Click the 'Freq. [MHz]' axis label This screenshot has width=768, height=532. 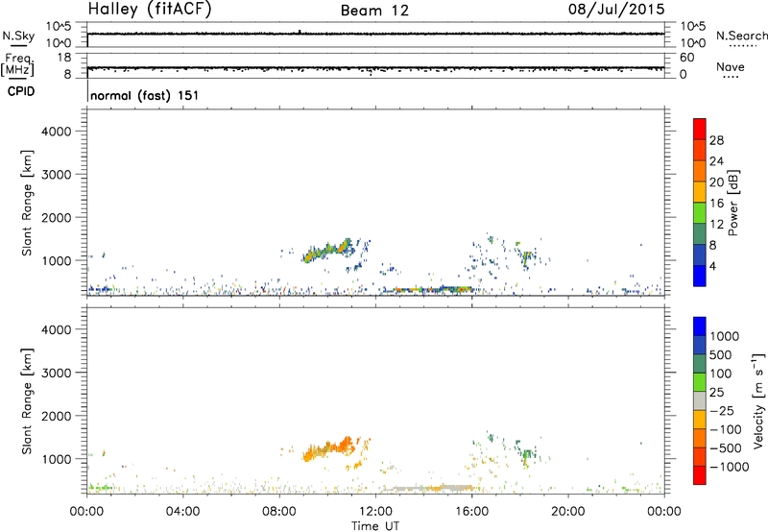pos(17,64)
